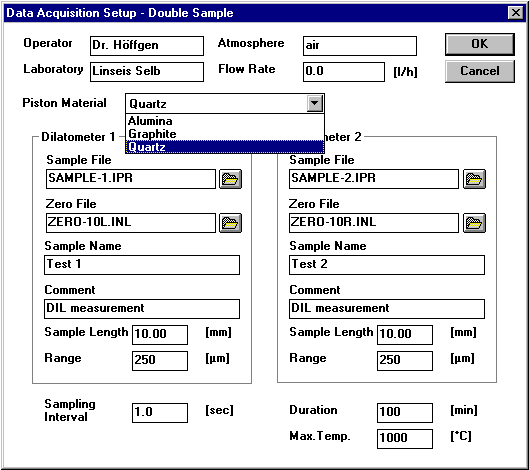The image size is (529, 470).
Task: Edit sample name Test 2 field
Action: coord(387,265)
